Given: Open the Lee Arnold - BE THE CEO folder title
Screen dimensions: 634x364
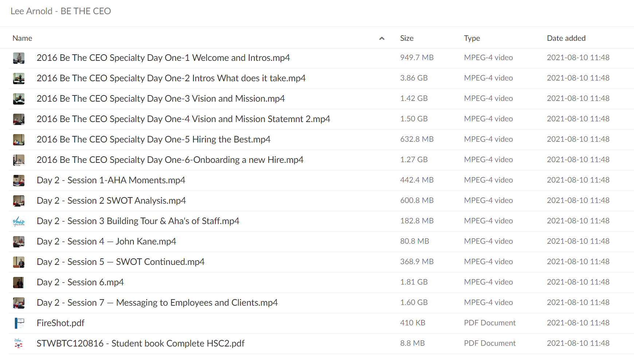Looking at the screenshot, I should click(x=60, y=11).
